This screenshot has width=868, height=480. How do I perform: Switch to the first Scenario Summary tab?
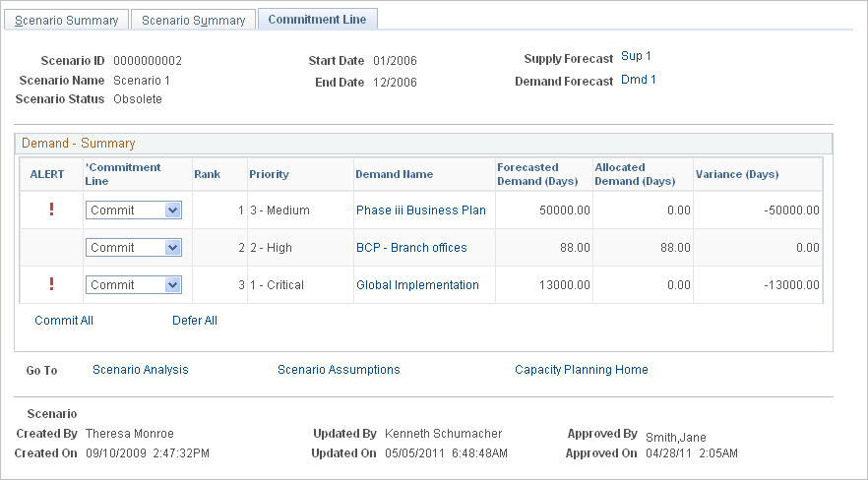[67, 20]
